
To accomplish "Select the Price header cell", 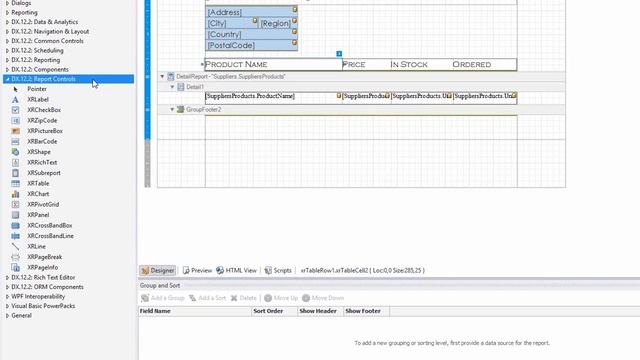I will click(x=366, y=64).
